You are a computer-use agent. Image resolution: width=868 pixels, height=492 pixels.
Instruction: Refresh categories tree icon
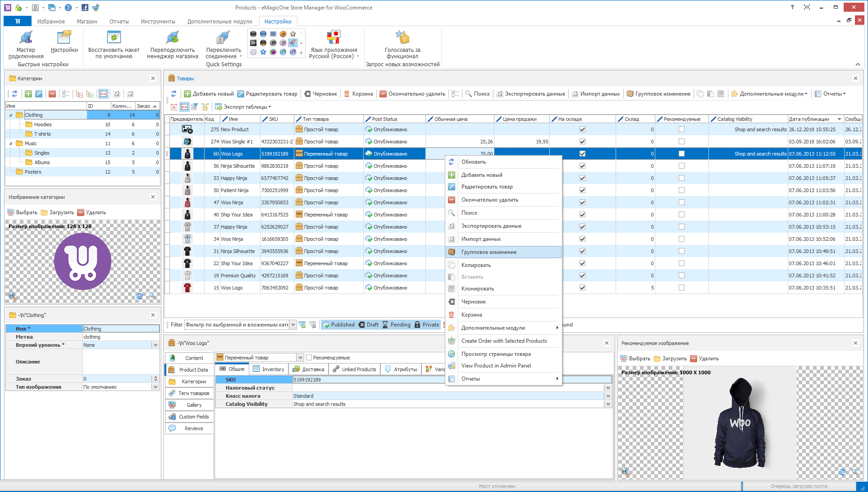pyautogui.click(x=14, y=94)
